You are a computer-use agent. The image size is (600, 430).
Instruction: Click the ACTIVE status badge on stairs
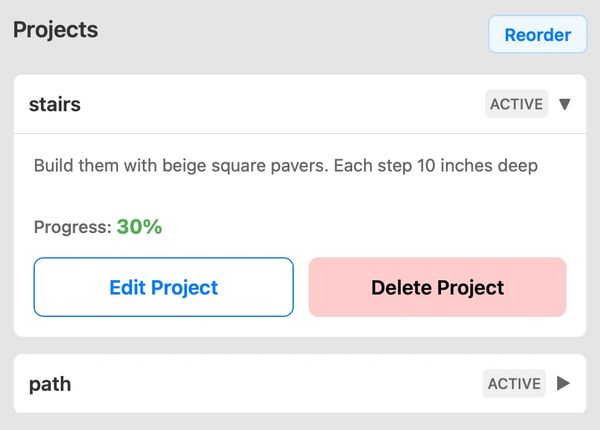pyautogui.click(x=516, y=104)
